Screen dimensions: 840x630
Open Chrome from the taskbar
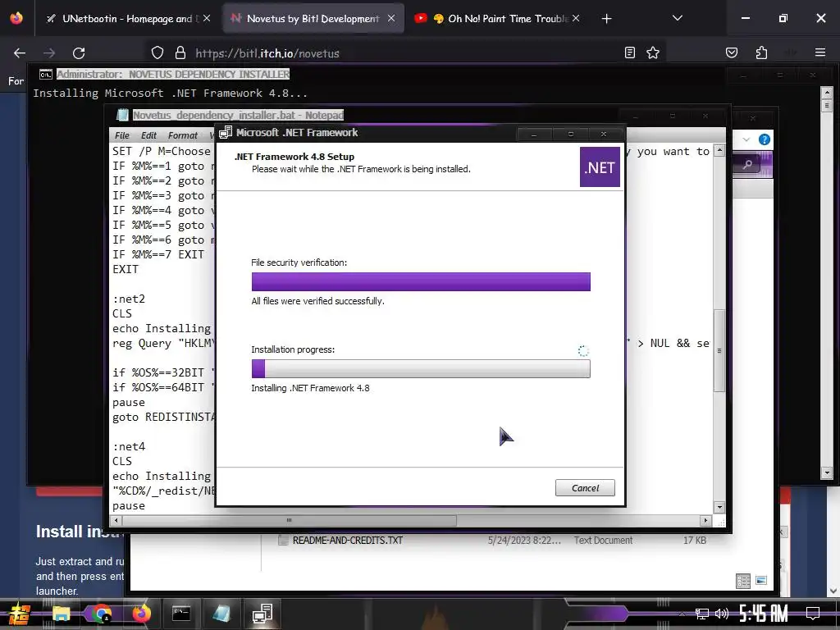tap(101, 614)
